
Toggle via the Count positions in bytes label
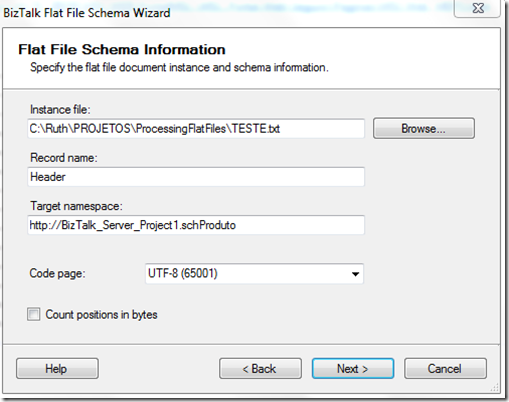[x=101, y=315]
